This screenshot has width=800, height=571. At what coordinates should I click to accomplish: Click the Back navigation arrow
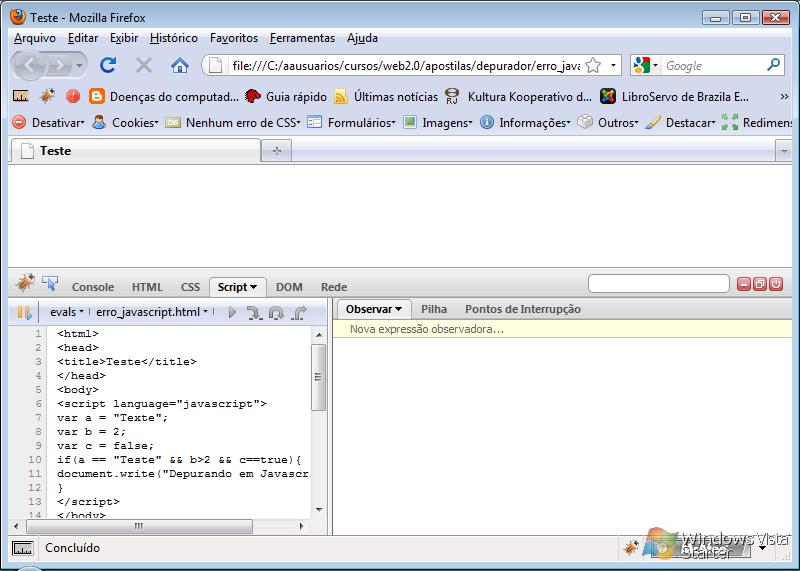[29, 65]
